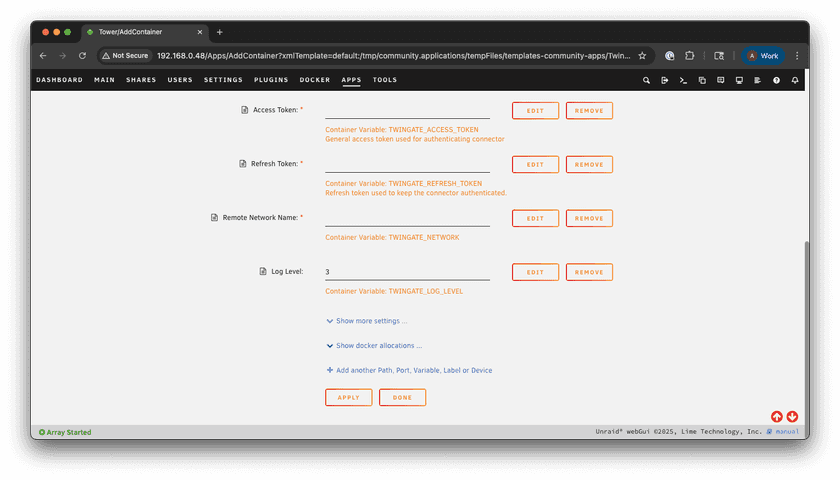Open the system log icon
Viewport: 840px width, 480px height.
coord(758,80)
